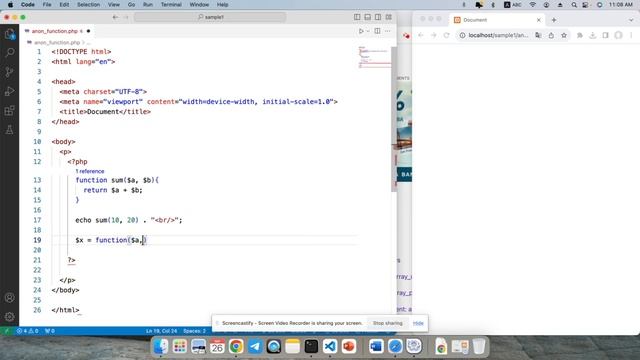The height and width of the screenshot is (360, 640).
Task: Open the File menu
Action: [x=47, y=4]
